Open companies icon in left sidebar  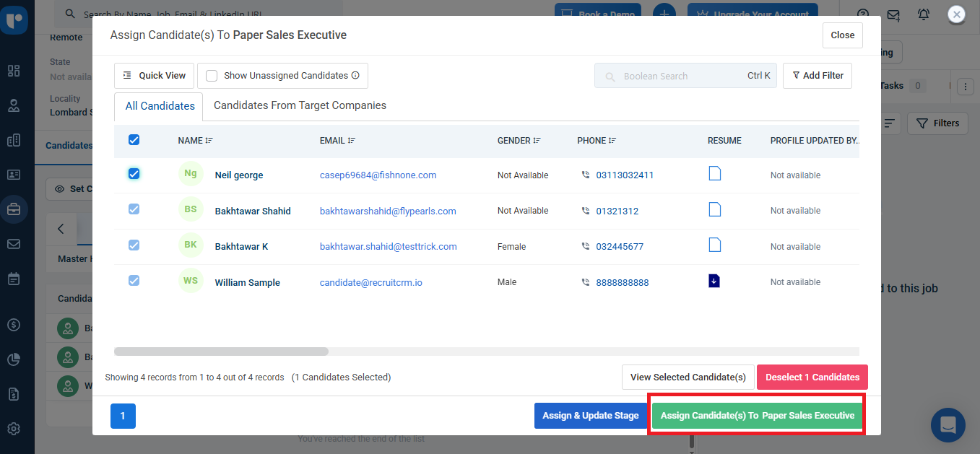click(14, 141)
